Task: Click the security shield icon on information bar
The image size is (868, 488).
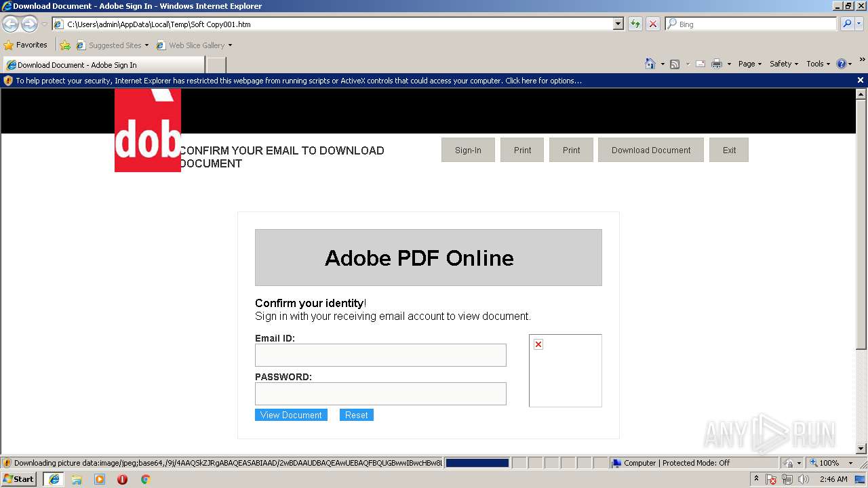Action: 8,81
